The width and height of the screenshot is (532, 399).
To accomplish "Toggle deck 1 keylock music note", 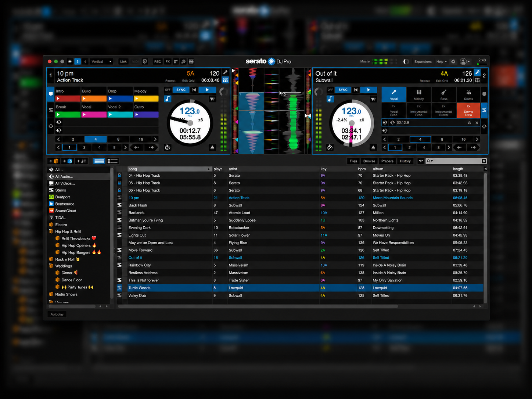I will click(x=168, y=99).
